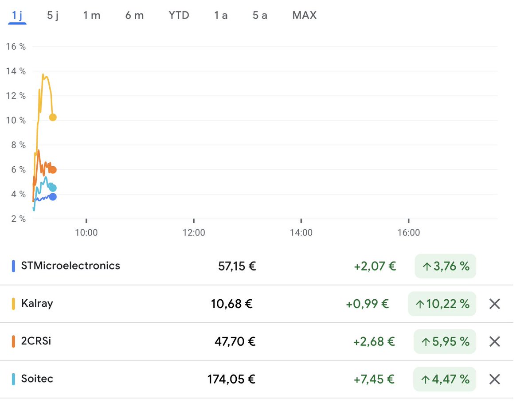The height and width of the screenshot is (403, 532).
Task: Show the 6 m chart range
Action: [134, 16]
